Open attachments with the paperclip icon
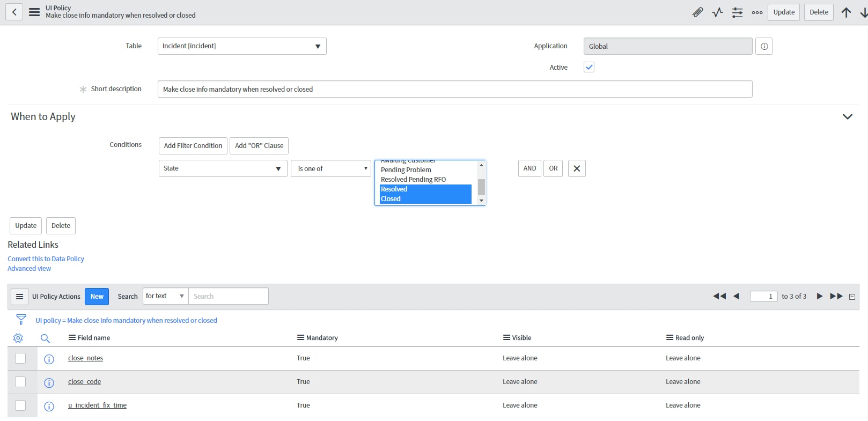 click(697, 12)
